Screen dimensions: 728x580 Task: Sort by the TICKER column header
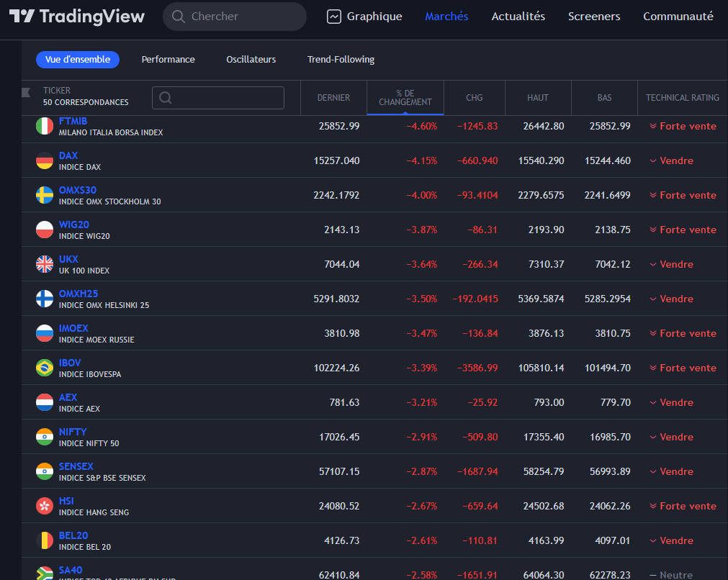57,91
